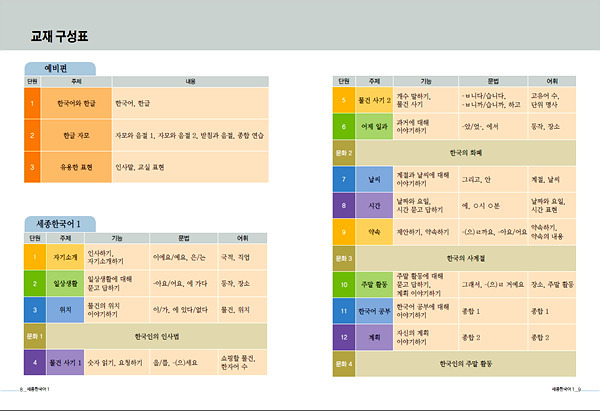
Task: Click the vocabulary cell "국적, 직업"
Action: [x=243, y=257]
